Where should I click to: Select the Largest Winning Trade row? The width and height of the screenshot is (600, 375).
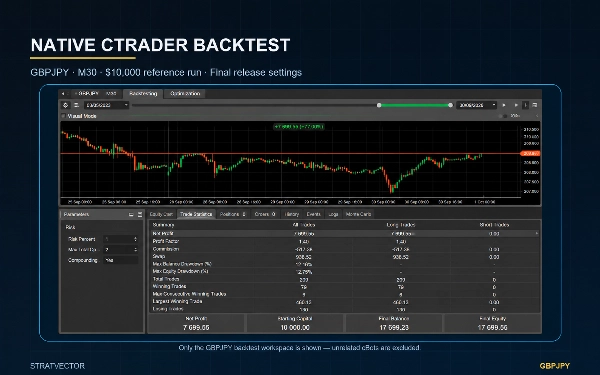click(x=343, y=302)
